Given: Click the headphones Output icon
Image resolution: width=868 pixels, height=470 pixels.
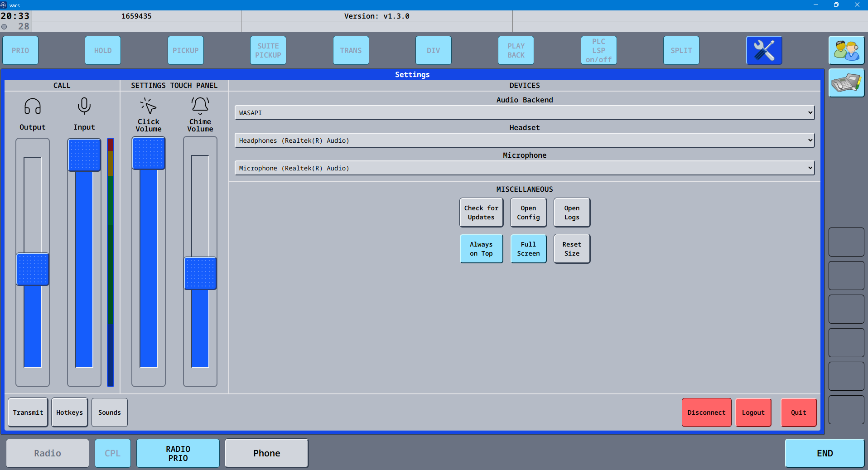Looking at the screenshot, I should click(32, 107).
